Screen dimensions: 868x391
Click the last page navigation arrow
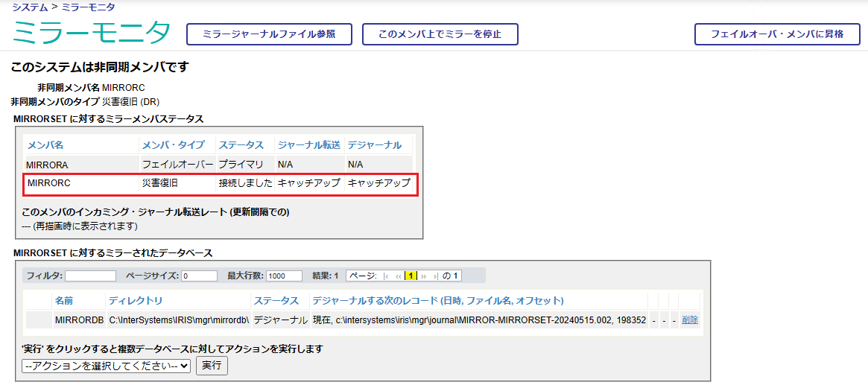[x=434, y=276]
